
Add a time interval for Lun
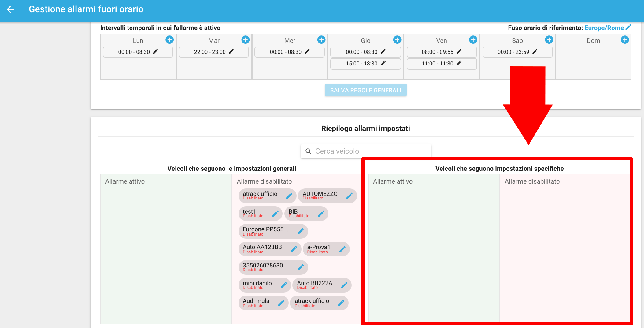pos(169,40)
